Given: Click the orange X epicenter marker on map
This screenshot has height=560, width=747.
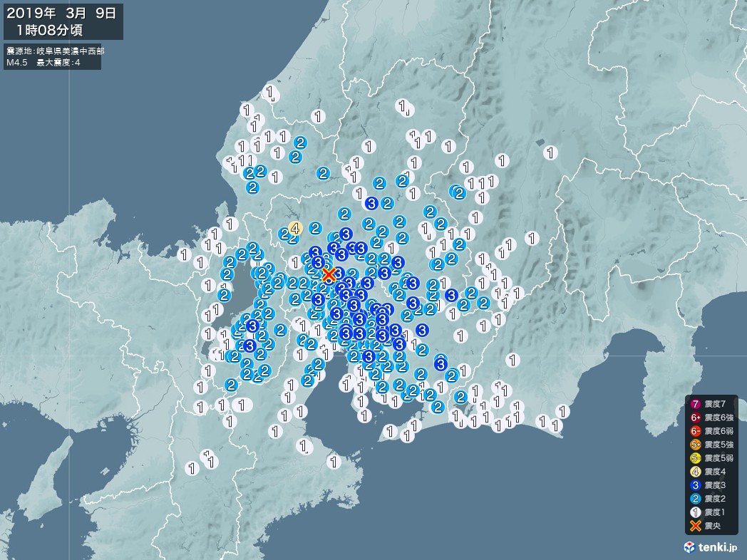Looking at the screenshot, I should tap(329, 274).
